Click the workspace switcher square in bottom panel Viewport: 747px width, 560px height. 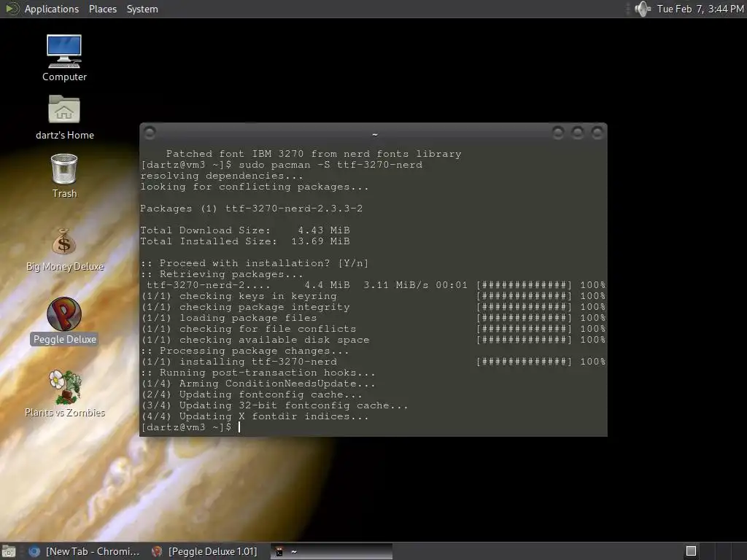click(691, 551)
